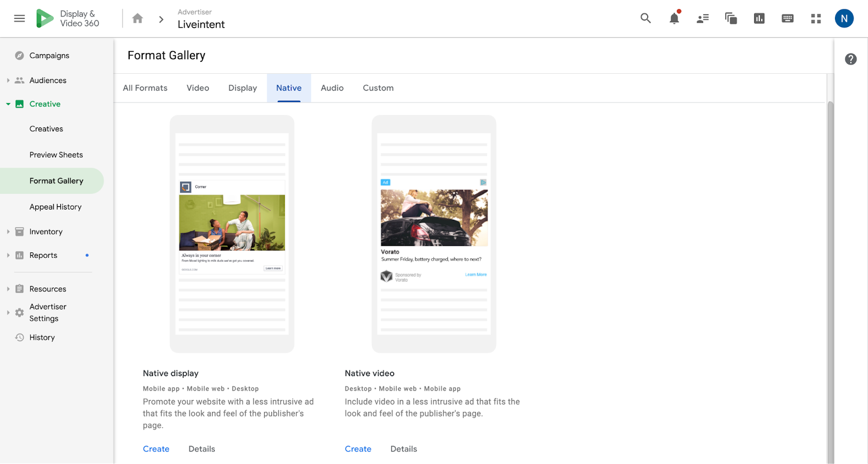Open the notifications bell
This screenshot has width=868, height=464.
pos(674,18)
